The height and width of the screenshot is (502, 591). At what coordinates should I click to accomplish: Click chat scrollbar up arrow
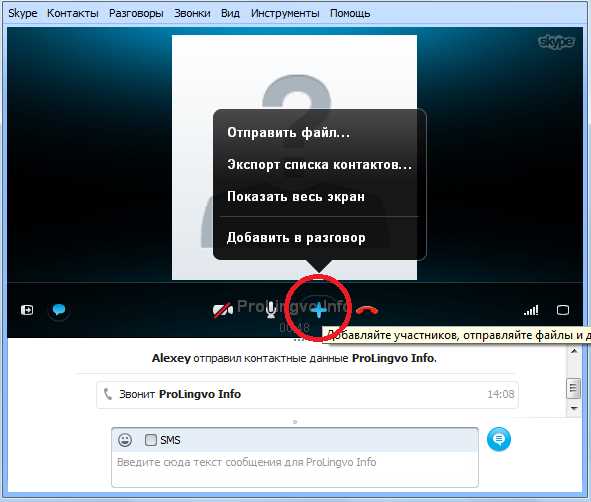574,351
